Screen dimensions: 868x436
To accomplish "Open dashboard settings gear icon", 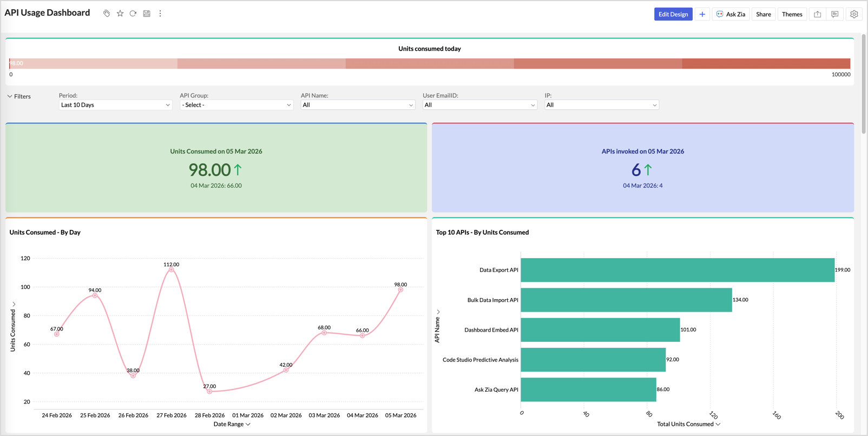I will click(x=854, y=14).
